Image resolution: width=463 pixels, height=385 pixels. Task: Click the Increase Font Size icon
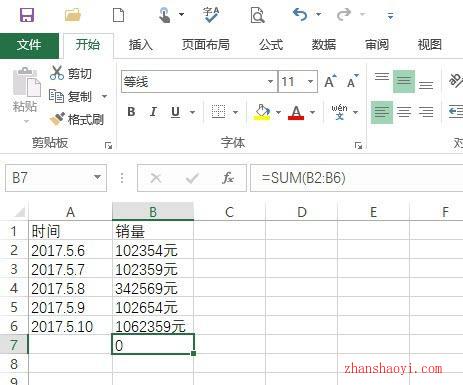tap(330, 81)
